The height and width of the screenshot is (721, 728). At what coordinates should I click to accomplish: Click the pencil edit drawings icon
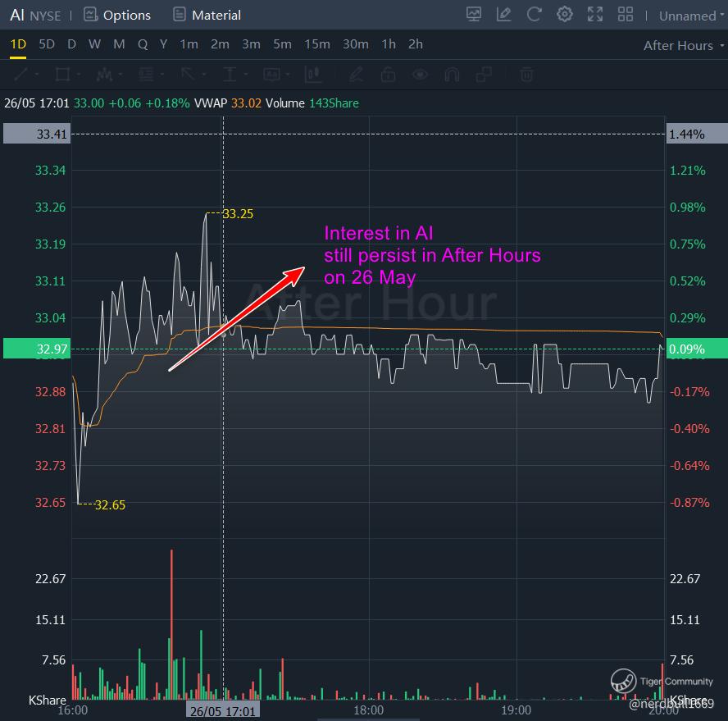pyautogui.click(x=356, y=74)
